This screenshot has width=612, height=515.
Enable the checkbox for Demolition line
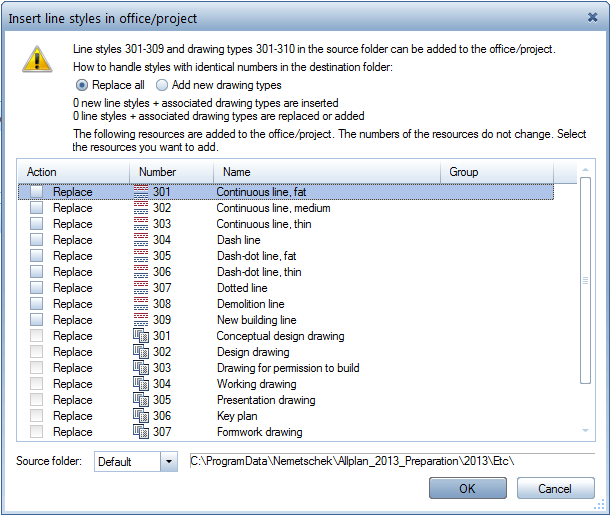click(36, 304)
